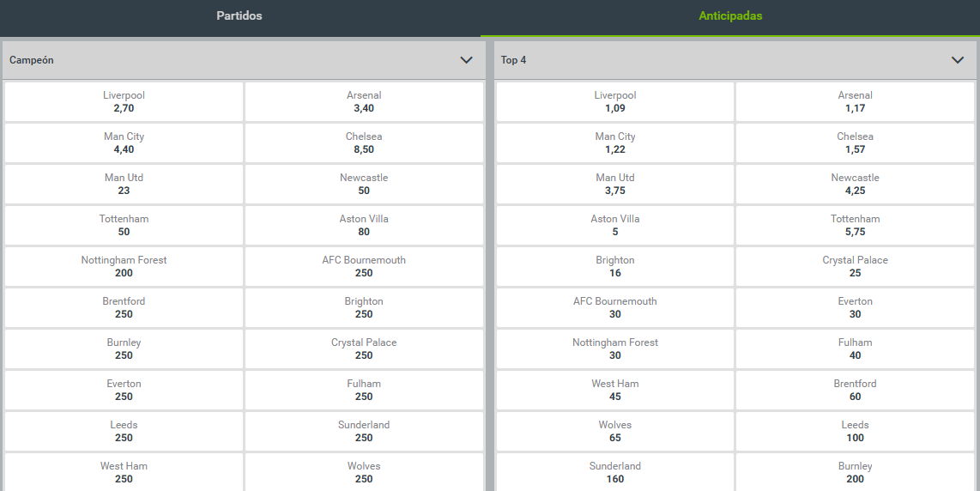Choose Aston Villa Top 4 at 5
Viewport: 980px width, 491px height.
tap(615, 225)
